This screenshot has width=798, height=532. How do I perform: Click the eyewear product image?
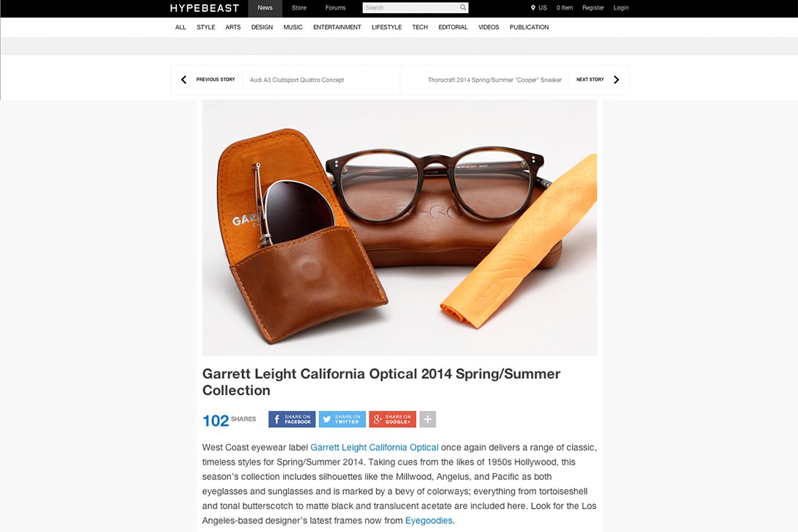coord(400,227)
